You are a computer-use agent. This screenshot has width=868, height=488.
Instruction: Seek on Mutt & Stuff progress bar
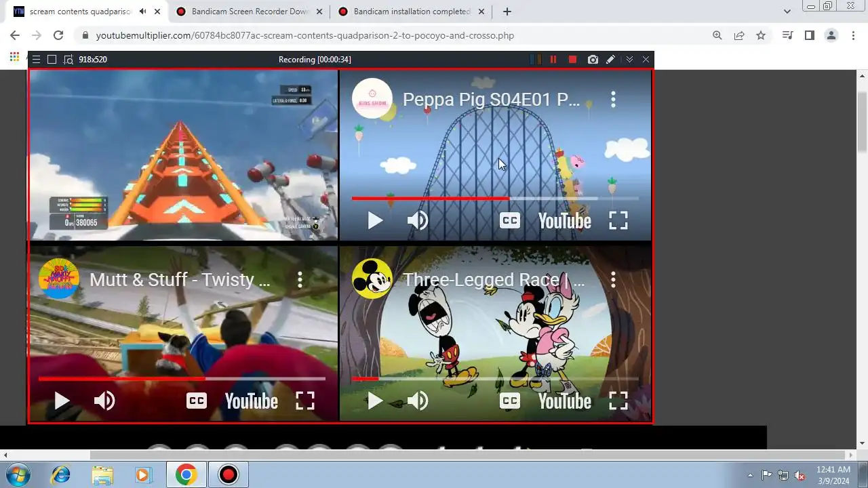[182, 379]
